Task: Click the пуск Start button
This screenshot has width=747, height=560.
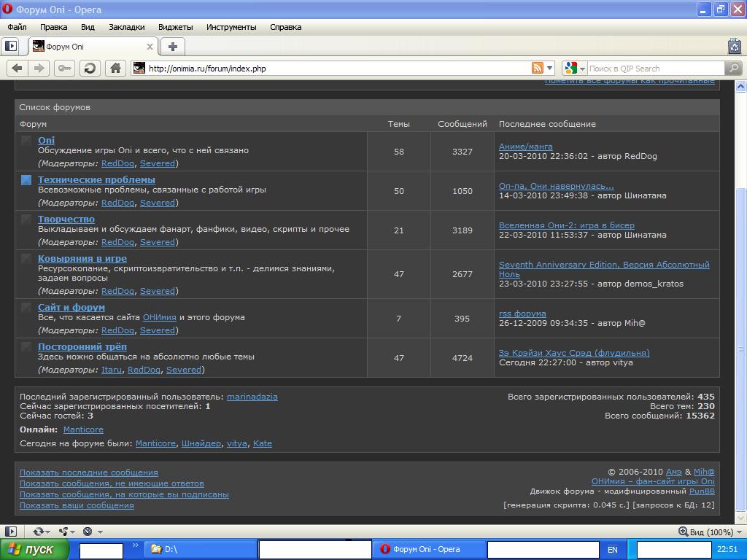Action: click(x=34, y=549)
